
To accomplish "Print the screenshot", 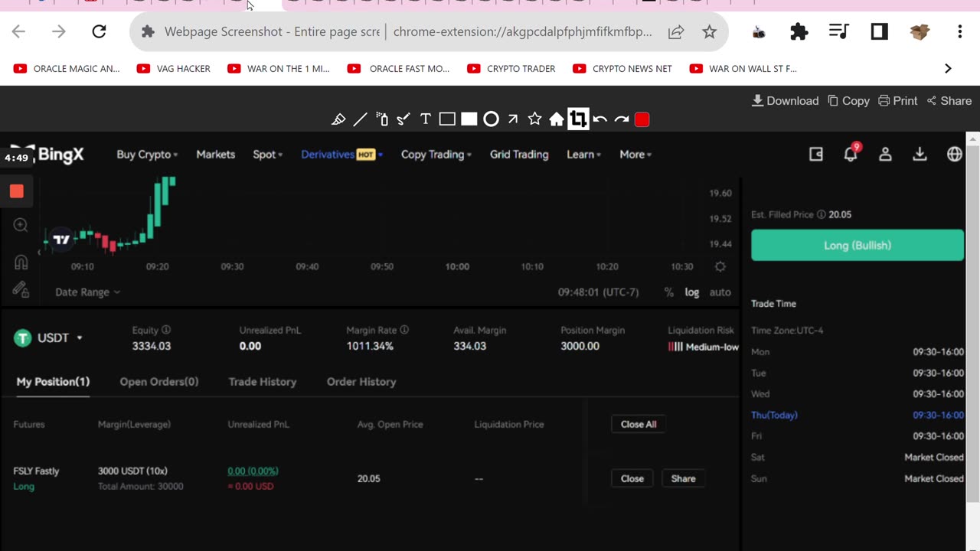I will 897,101.
